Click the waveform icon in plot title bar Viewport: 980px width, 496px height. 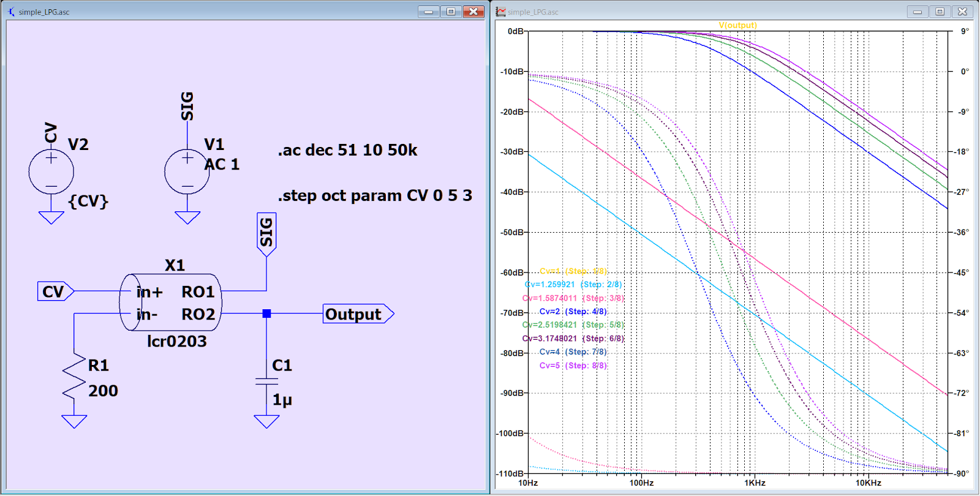501,12
